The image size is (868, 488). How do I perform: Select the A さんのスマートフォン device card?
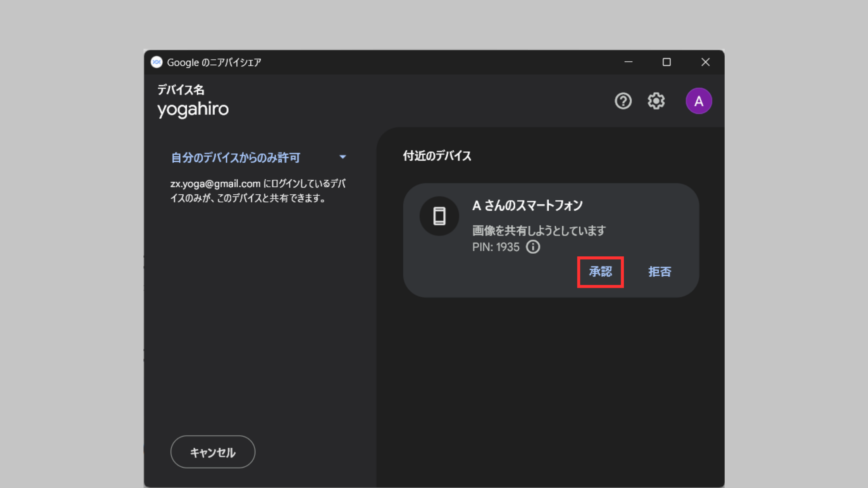(550, 238)
